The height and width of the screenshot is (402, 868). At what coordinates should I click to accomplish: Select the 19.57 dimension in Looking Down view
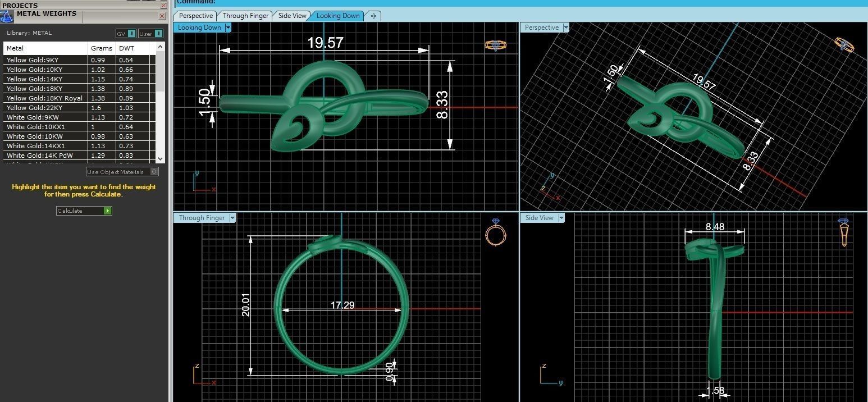pyautogui.click(x=325, y=43)
